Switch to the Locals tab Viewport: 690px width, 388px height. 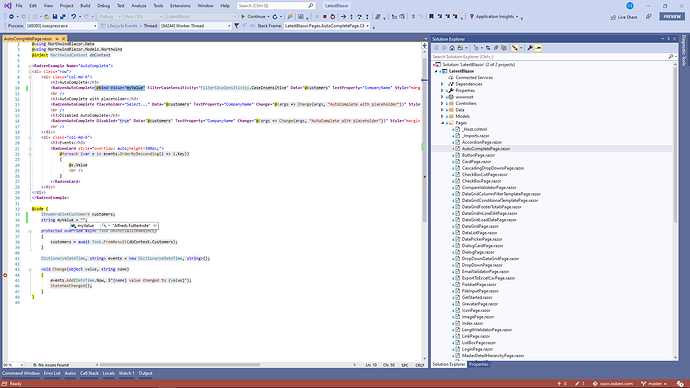coord(109,373)
